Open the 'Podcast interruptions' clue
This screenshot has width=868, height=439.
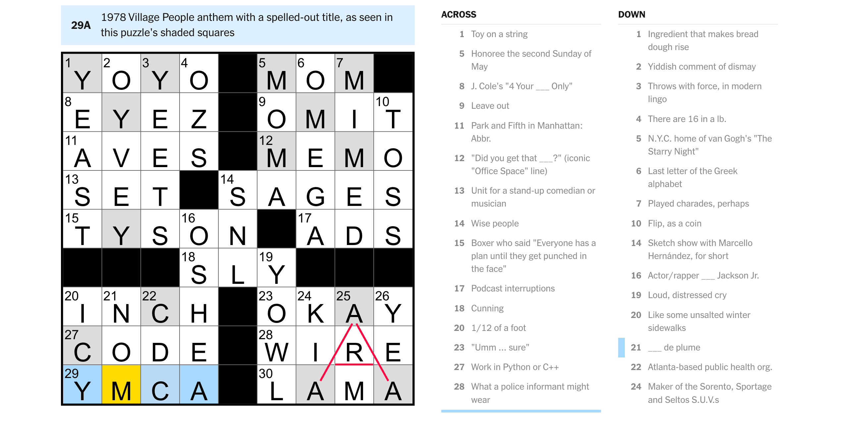point(513,288)
